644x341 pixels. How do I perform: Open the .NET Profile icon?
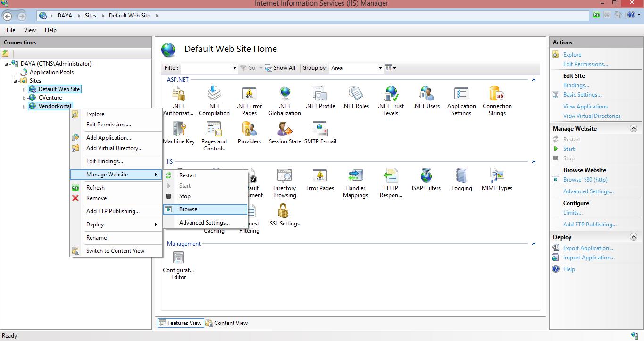click(x=320, y=98)
